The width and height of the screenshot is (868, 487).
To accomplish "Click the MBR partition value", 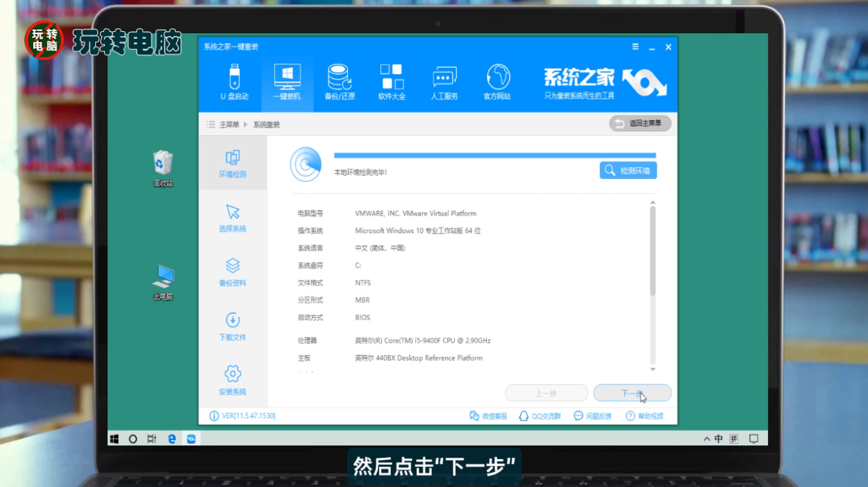I will click(x=362, y=300).
